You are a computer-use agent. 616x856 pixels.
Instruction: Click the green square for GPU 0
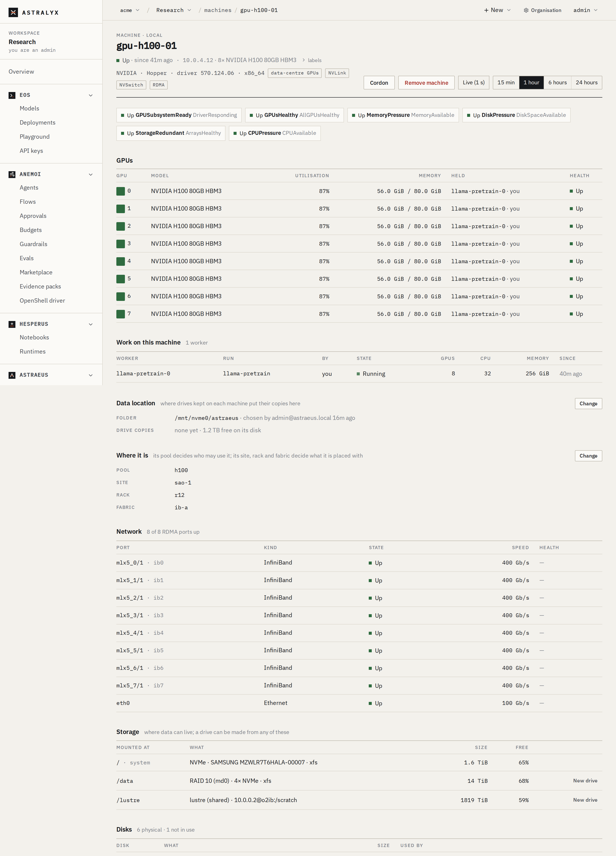(121, 191)
